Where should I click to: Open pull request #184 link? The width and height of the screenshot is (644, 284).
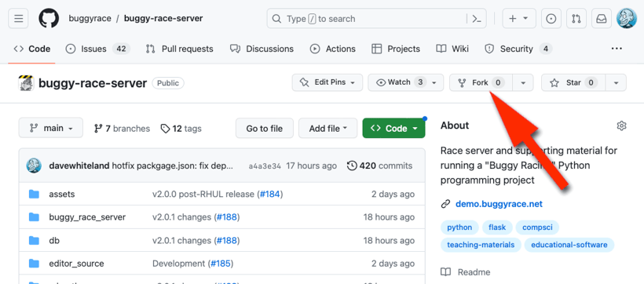(x=270, y=194)
